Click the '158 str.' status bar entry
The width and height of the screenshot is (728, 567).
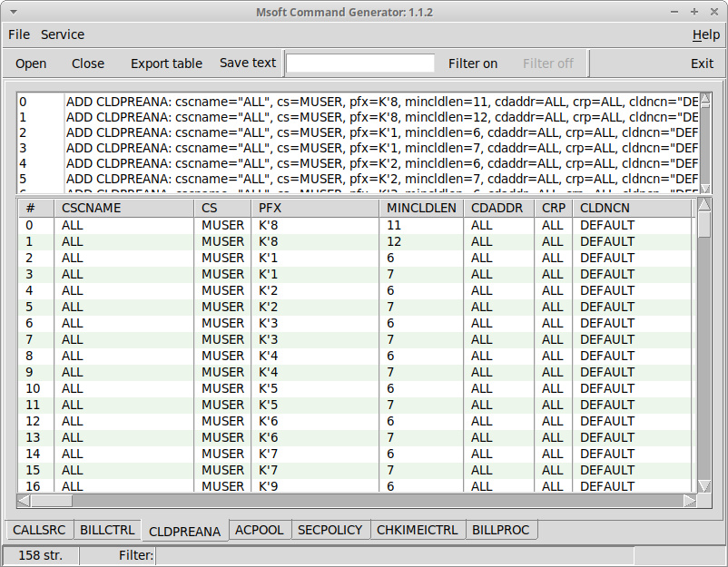pos(40,555)
